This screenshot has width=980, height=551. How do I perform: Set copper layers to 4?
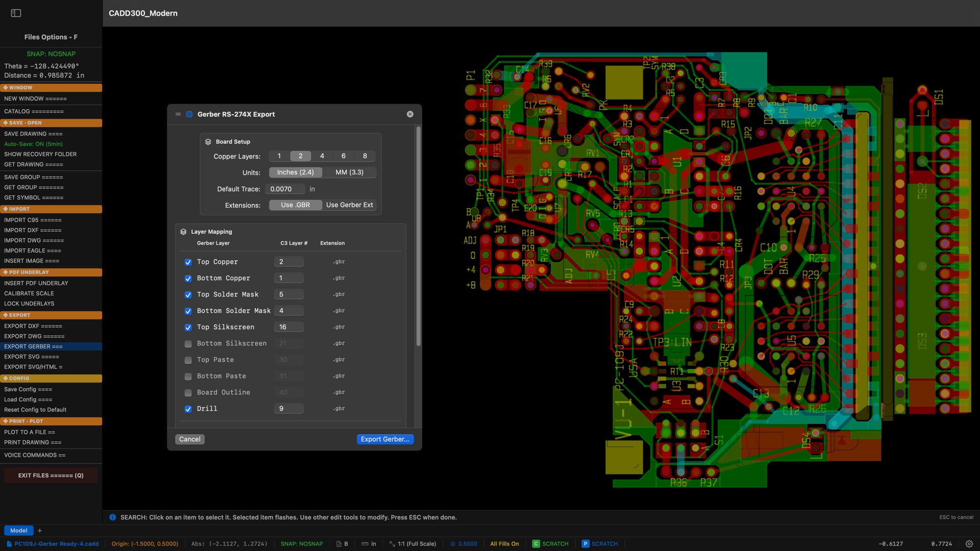pyautogui.click(x=322, y=156)
